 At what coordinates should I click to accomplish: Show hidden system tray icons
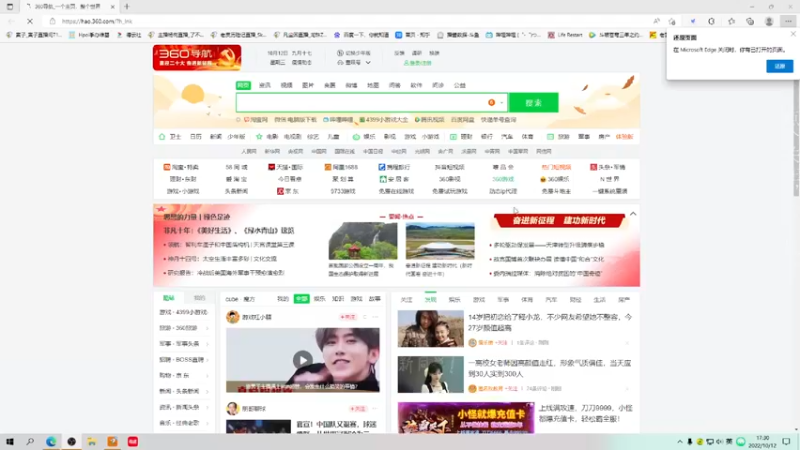pos(680,441)
